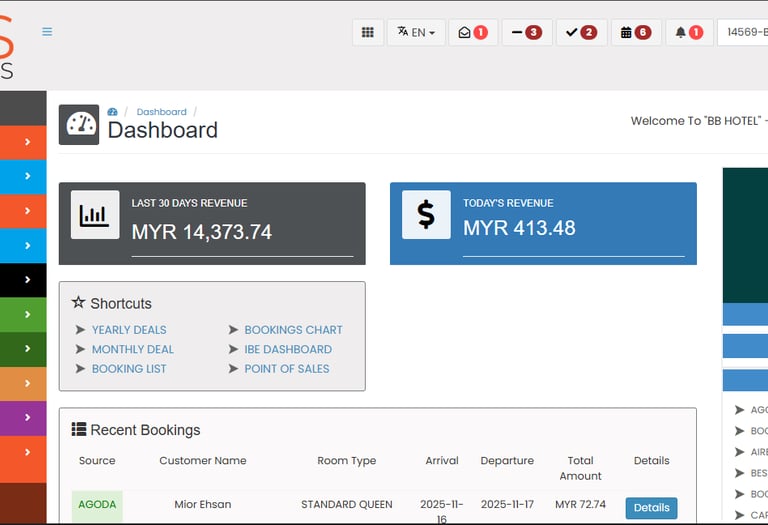The image size is (768, 525).
Task: Open the EN language dropdown
Action: [416, 32]
